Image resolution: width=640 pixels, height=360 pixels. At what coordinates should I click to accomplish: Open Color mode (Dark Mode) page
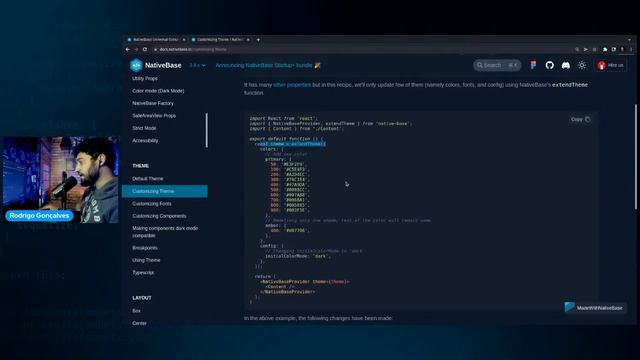click(158, 91)
